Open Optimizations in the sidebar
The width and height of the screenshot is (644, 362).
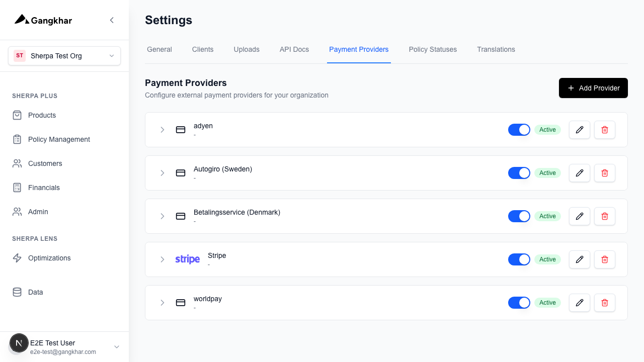tap(64, 258)
